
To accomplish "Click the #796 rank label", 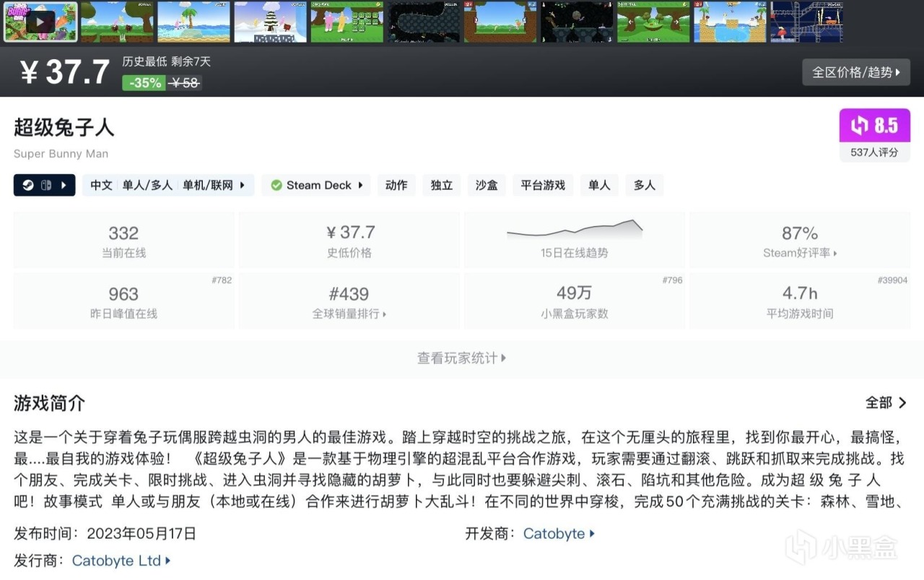I will pyautogui.click(x=672, y=280).
